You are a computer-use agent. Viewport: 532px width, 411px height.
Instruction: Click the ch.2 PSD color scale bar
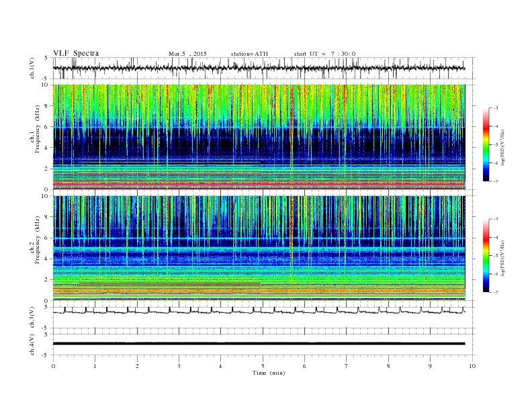click(486, 255)
